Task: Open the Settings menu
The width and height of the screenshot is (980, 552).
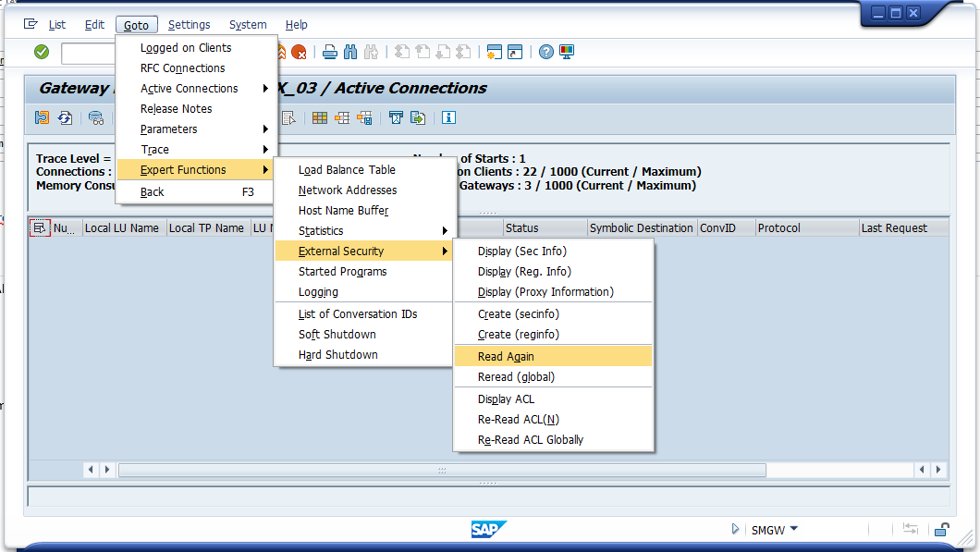Action: (x=189, y=25)
